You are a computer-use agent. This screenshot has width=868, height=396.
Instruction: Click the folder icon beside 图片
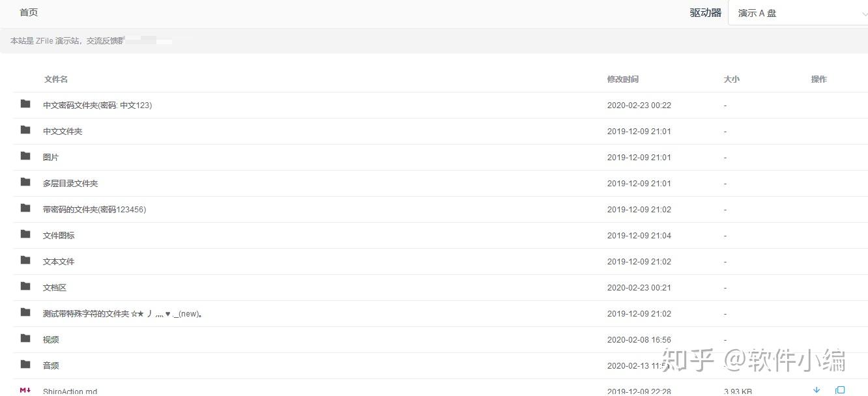[25, 156]
